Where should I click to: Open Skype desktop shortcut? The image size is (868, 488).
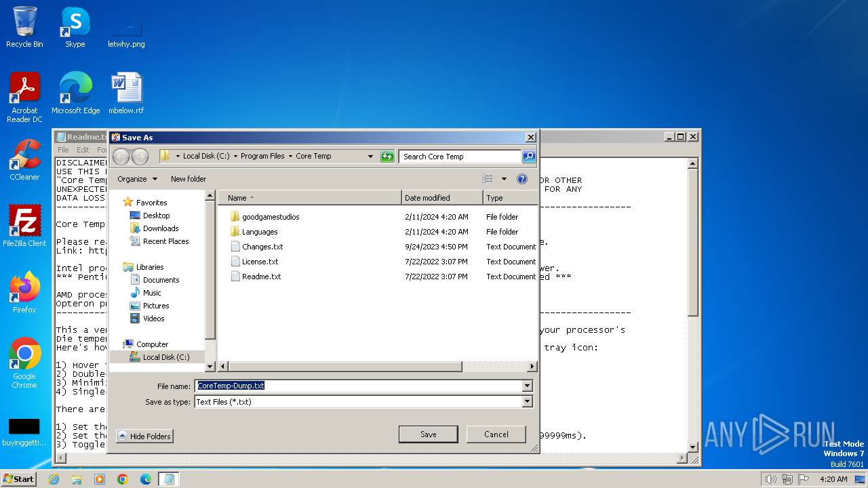click(x=75, y=28)
